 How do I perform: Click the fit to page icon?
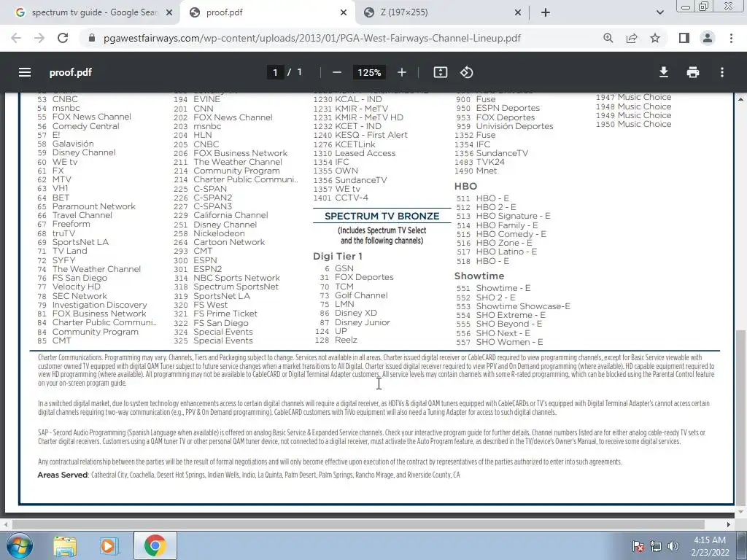click(x=440, y=72)
